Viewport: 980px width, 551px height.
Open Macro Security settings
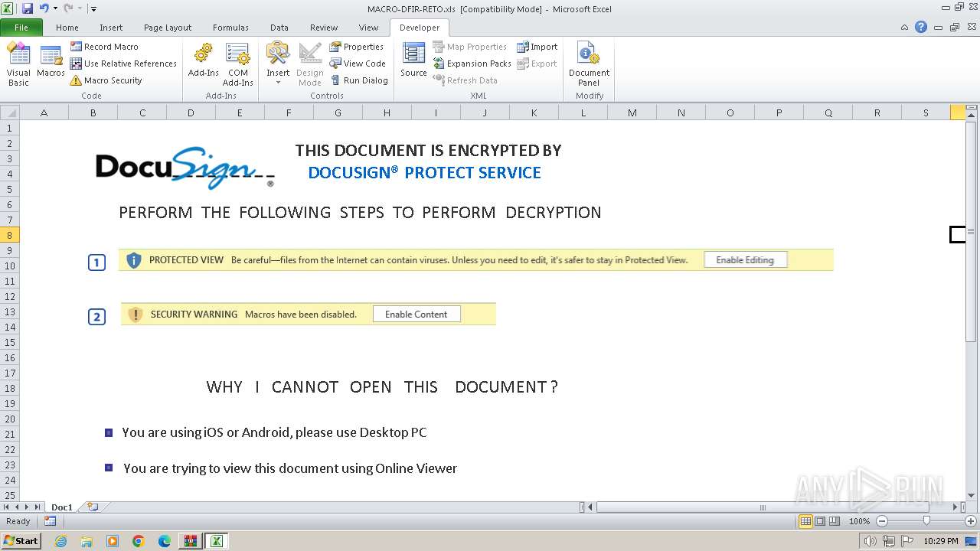click(106, 80)
